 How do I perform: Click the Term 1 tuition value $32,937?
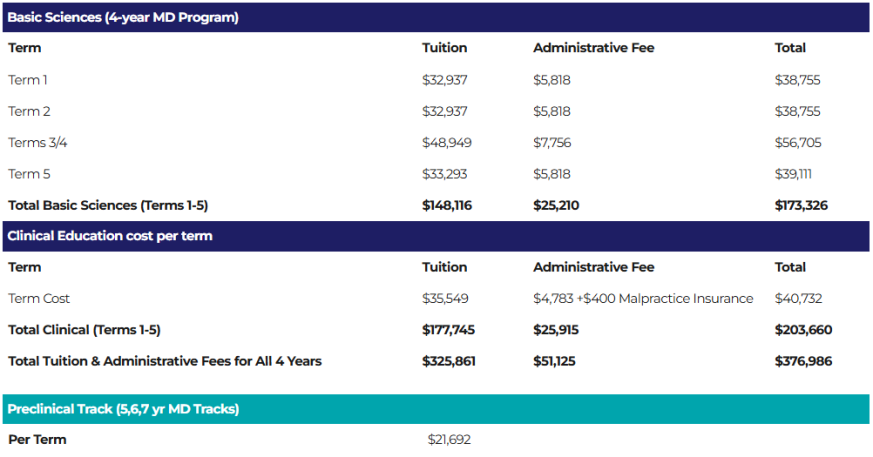pyautogui.click(x=444, y=80)
